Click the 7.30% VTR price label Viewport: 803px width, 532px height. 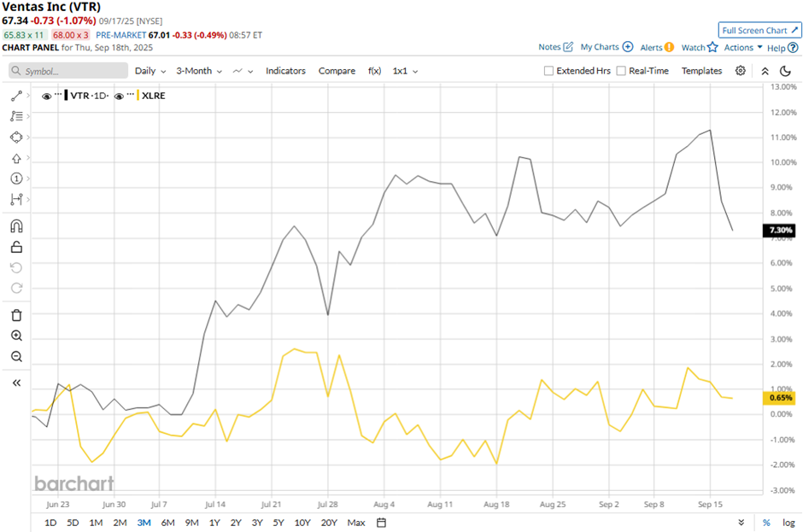pos(780,230)
